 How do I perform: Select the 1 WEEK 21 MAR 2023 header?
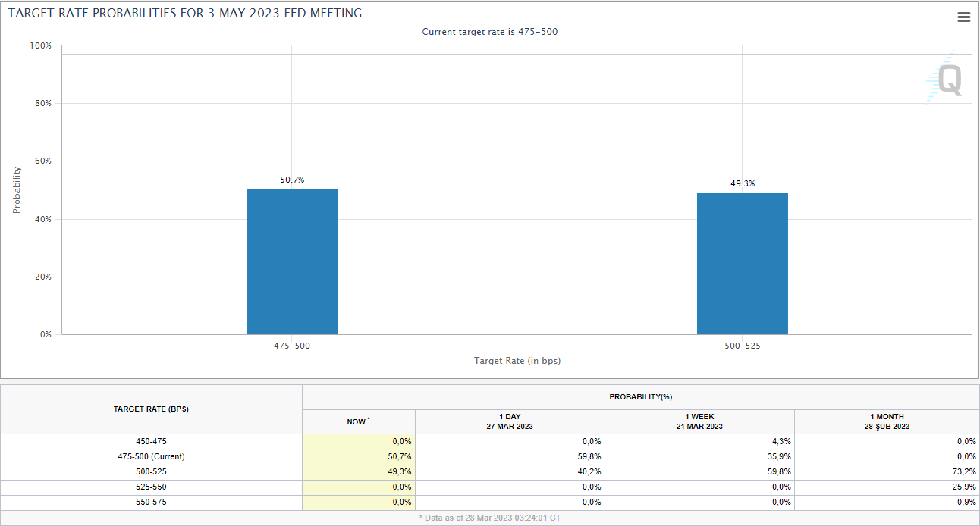coord(699,421)
